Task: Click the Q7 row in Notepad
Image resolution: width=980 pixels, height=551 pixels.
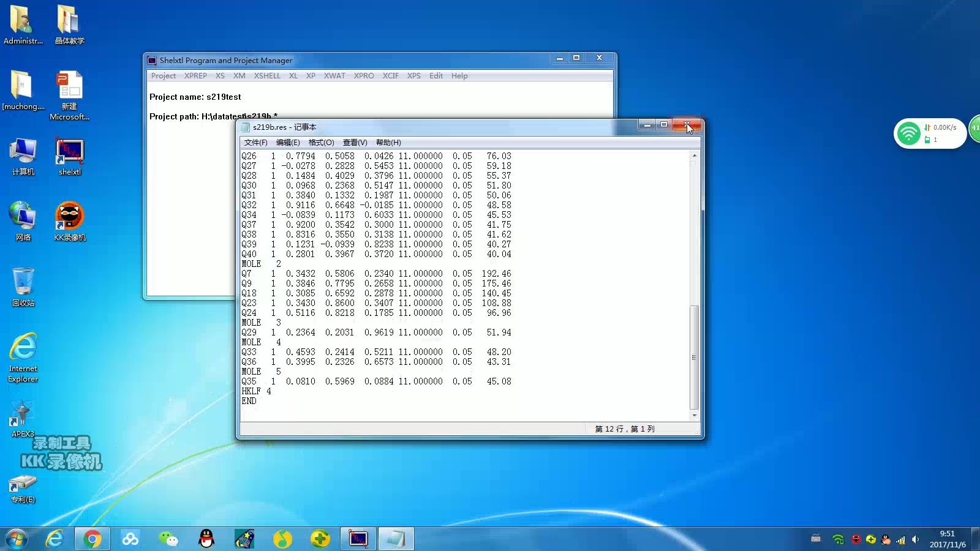Action: pos(376,274)
